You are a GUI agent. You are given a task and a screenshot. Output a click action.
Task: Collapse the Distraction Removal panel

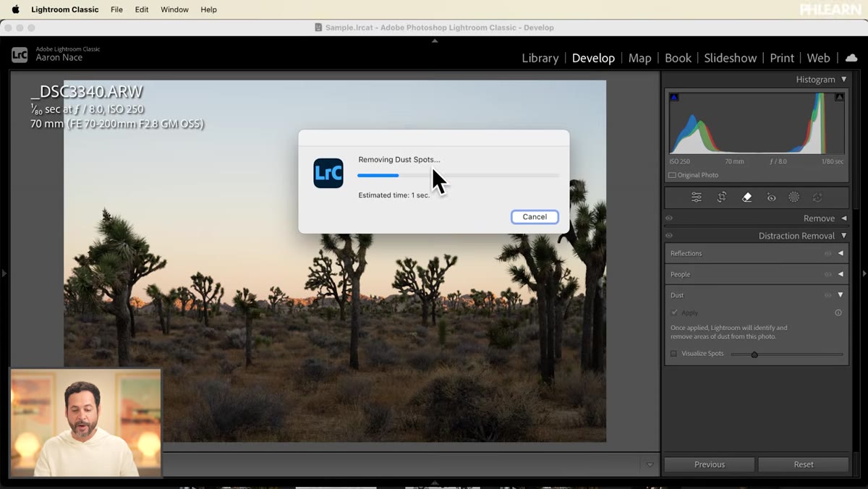(x=843, y=236)
